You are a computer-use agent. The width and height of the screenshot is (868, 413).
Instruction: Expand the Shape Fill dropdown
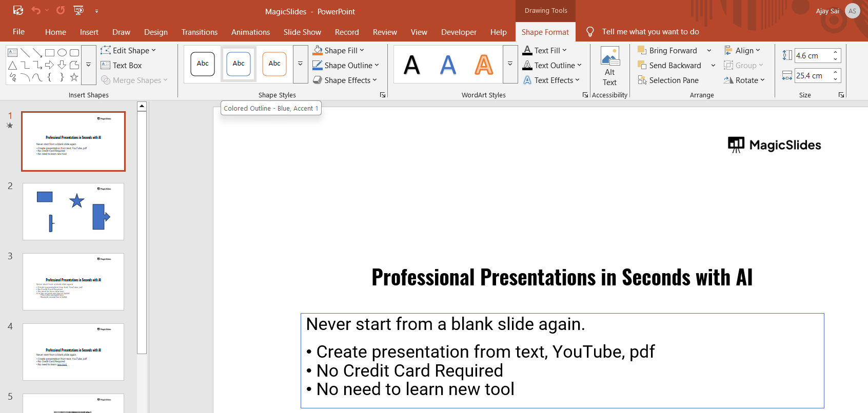click(x=362, y=50)
